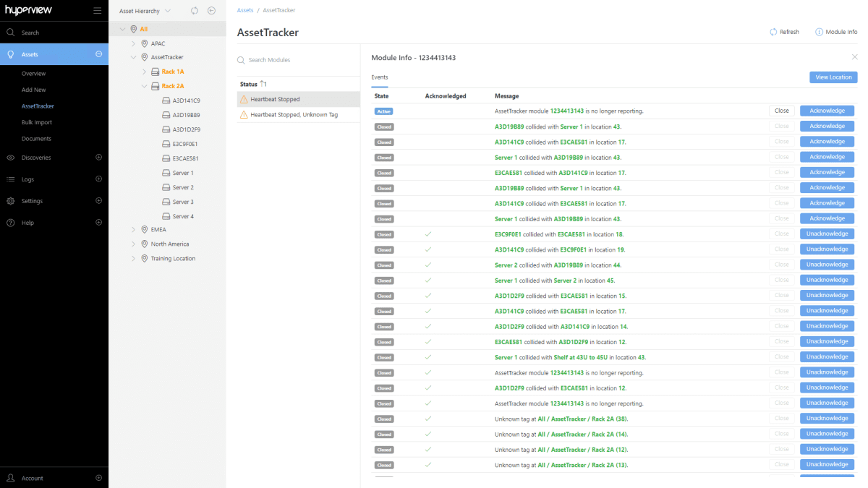The width and height of the screenshot is (868, 488).
Task: Switch to the Events tab
Action: click(x=378, y=77)
